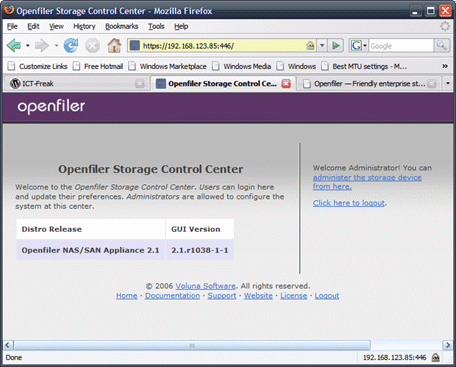456x367 pixels.
Task: Click the 'Click here to logout' link
Action: click(x=349, y=203)
